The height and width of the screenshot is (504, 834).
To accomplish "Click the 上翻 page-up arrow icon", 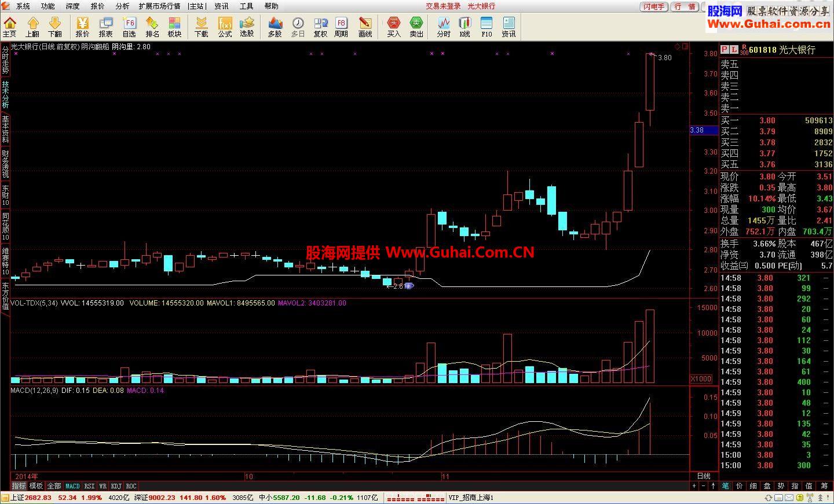I will 32,27.
